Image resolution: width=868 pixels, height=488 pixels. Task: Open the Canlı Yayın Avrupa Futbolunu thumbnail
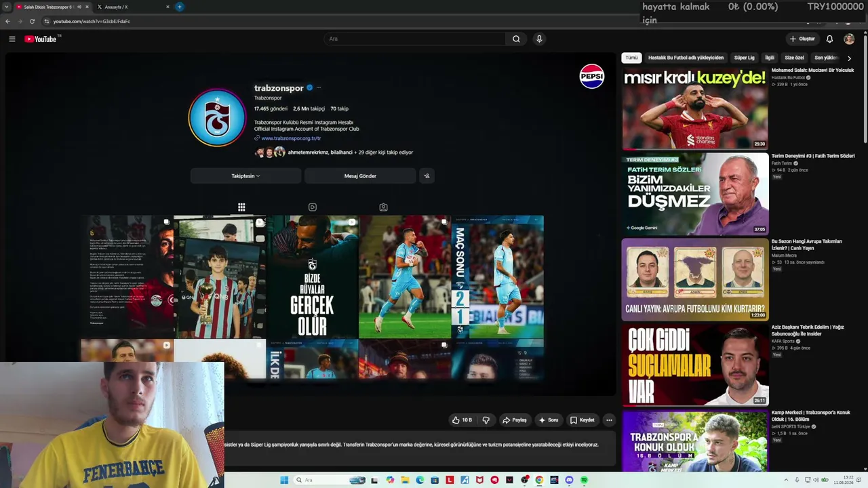pyautogui.click(x=695, y=280)
